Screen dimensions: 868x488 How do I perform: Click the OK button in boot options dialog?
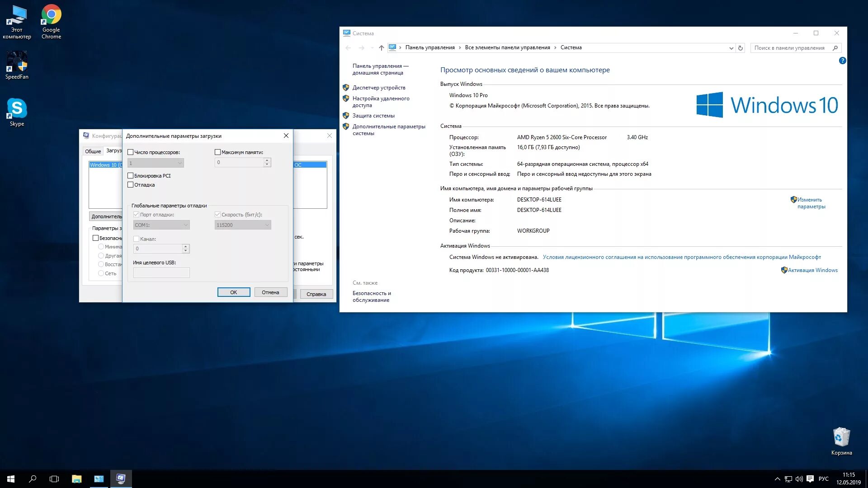coord(233,292)
